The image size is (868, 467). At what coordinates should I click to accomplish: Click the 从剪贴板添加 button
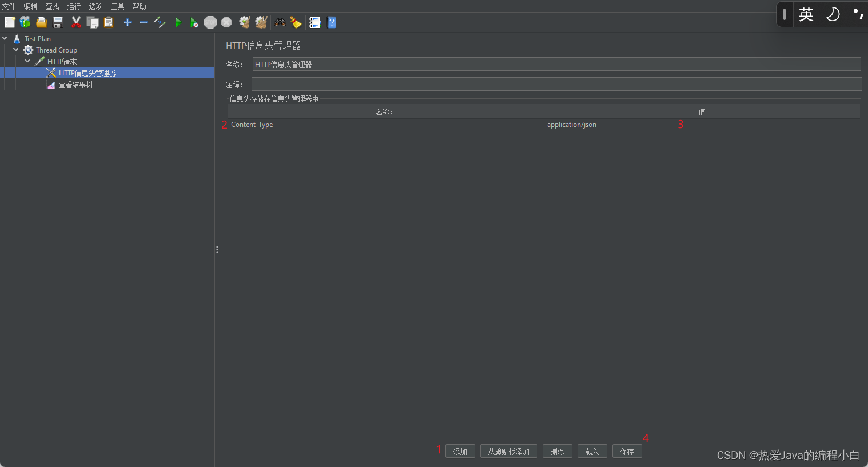coord(508,452)
